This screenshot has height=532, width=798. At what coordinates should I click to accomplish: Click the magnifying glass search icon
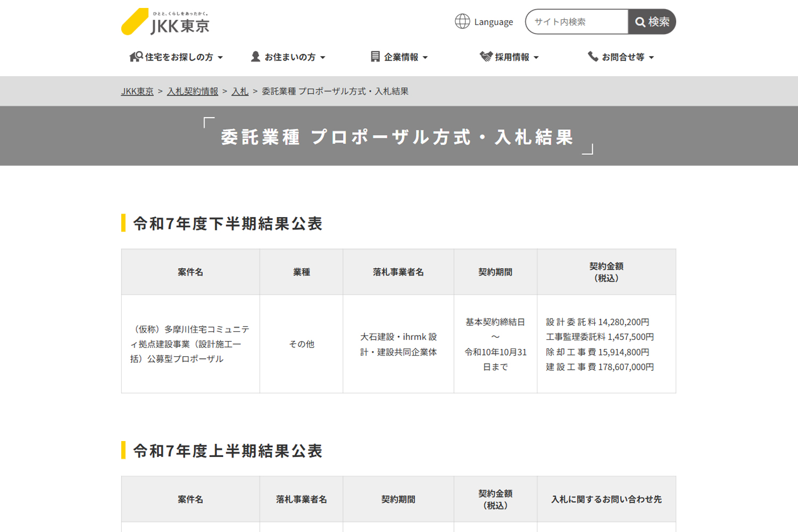click(641, 22)
